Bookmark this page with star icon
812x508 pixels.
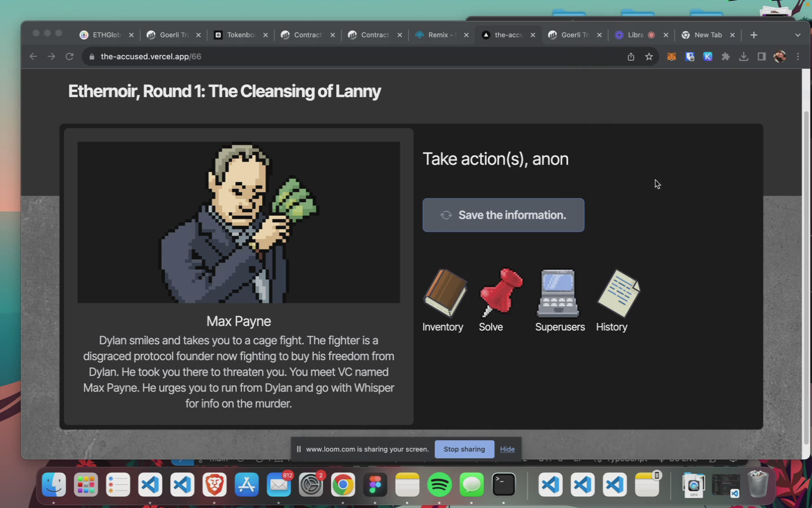pos(649,56)
